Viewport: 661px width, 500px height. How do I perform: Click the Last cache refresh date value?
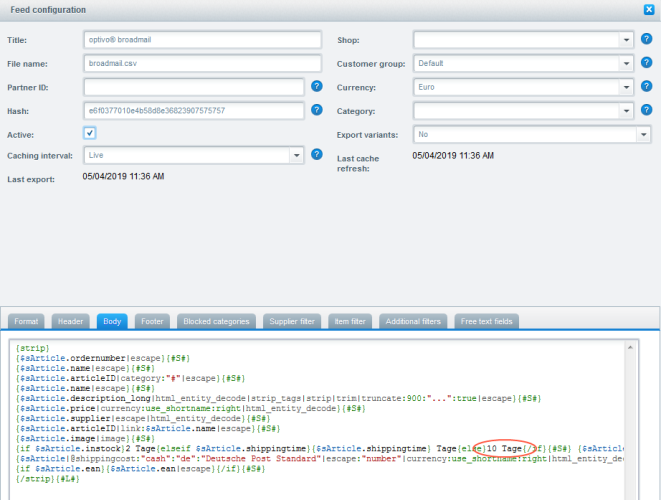pyautogui.click(x=453, y=156)
